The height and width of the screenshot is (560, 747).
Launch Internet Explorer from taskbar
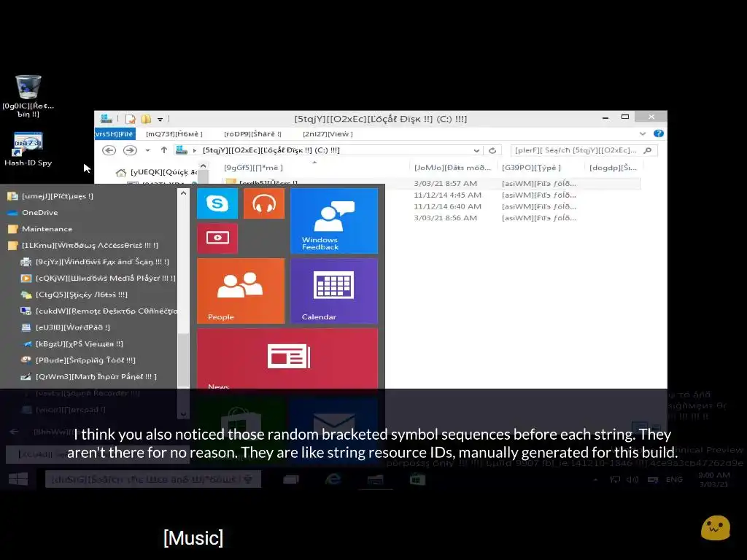coord(333,480)
